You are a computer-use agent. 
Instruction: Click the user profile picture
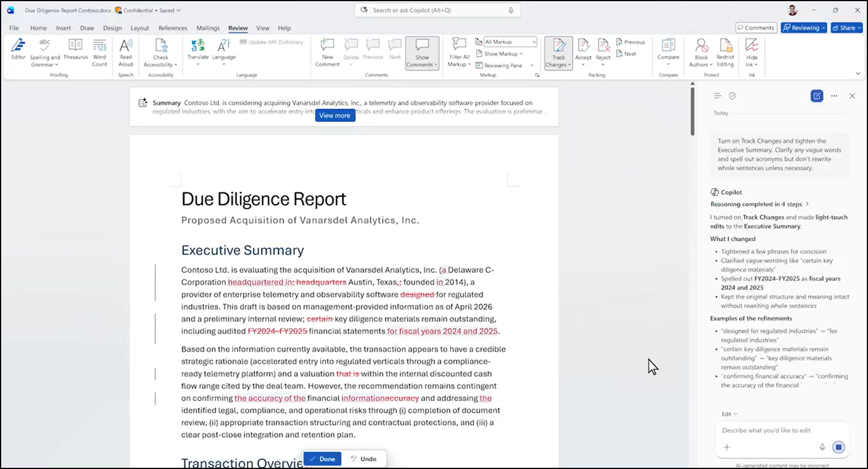pos(792,10)
